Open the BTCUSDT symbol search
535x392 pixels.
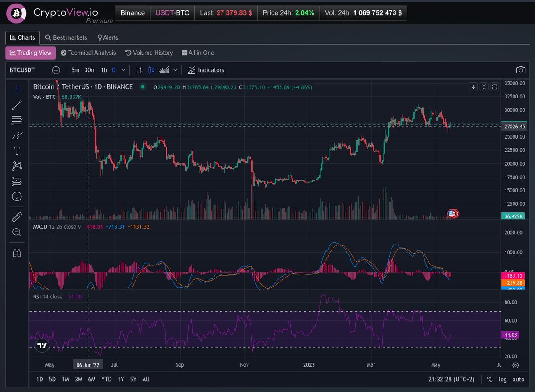23,70
